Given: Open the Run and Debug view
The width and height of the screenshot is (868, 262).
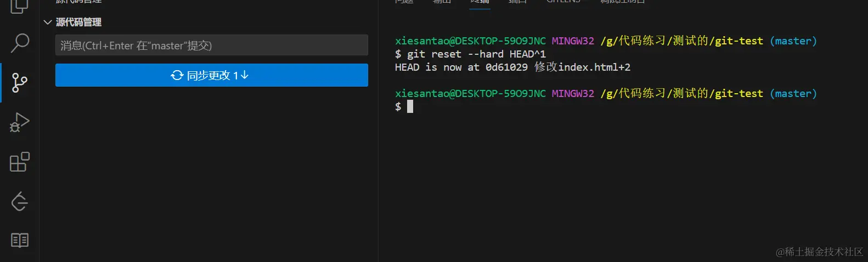Looking at the screenshot, I should (x=20, y=122).
